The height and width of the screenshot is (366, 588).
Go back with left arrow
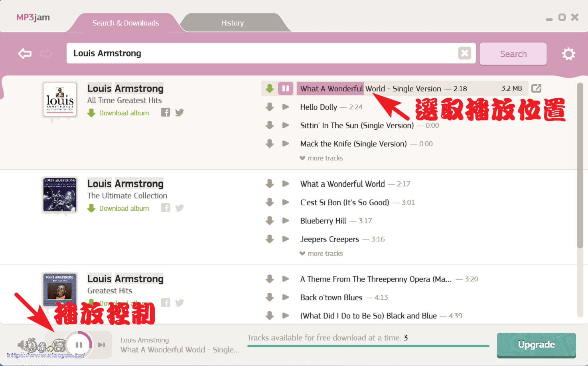tap(25, 53)
